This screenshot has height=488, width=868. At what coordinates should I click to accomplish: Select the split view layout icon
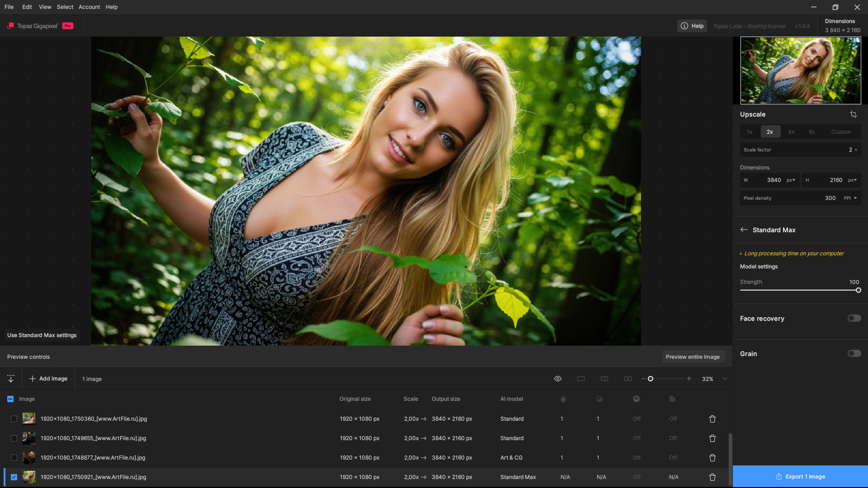coord(604,379)
